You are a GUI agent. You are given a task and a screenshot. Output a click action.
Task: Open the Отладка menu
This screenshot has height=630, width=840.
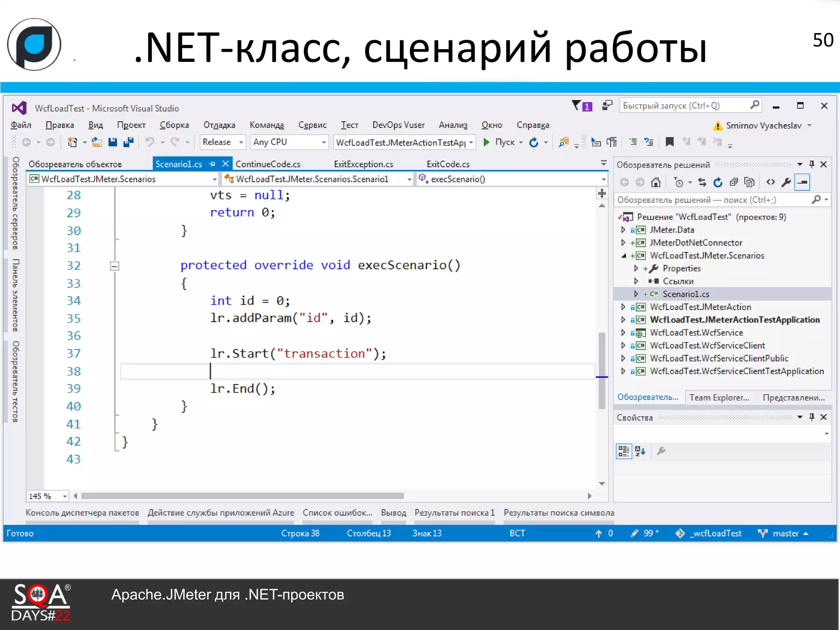coord(219,125)
